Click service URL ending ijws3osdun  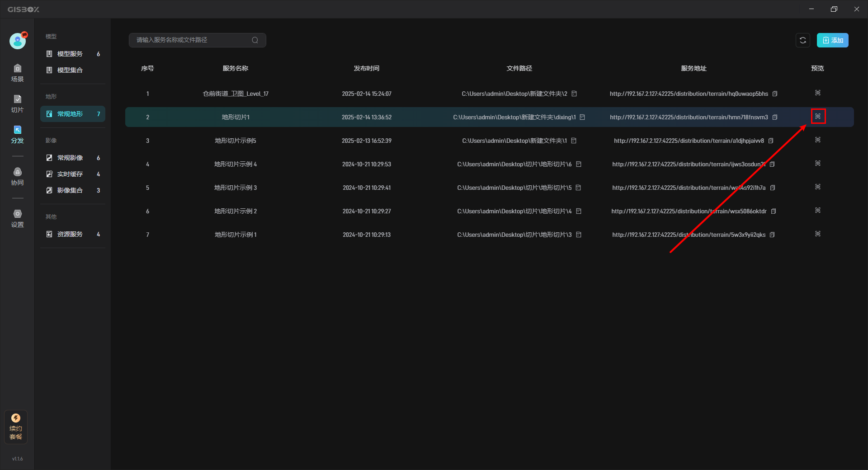pos(689,164)
